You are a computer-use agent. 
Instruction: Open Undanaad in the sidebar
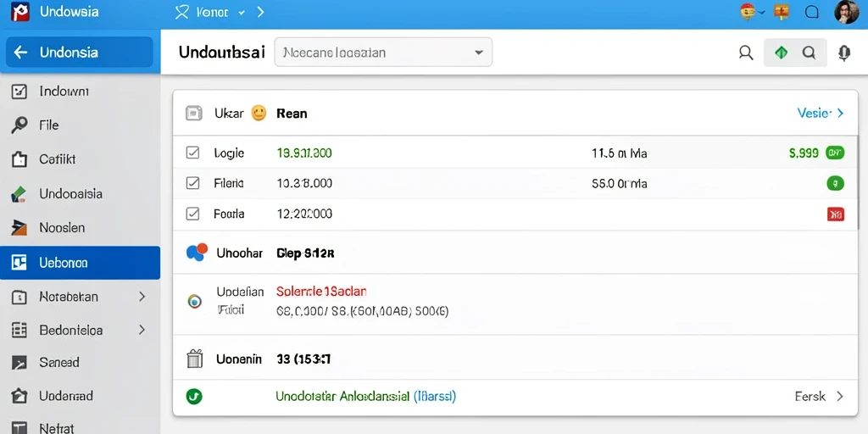pyautogui.click(x=66, y=396)
